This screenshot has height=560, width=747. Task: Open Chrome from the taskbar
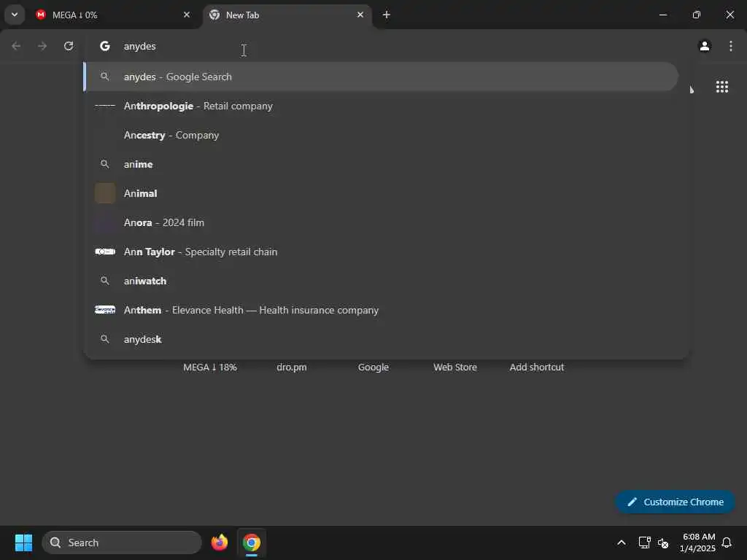252,542
